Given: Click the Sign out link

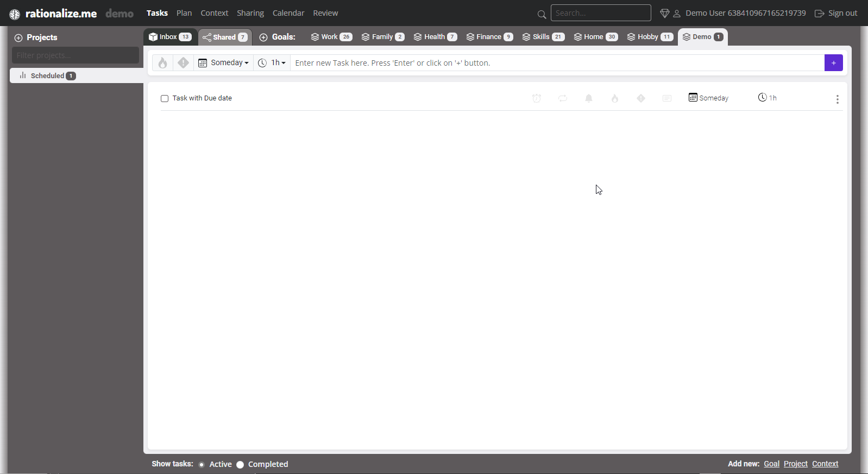Looking at the screenshot, I should point(836,13).
